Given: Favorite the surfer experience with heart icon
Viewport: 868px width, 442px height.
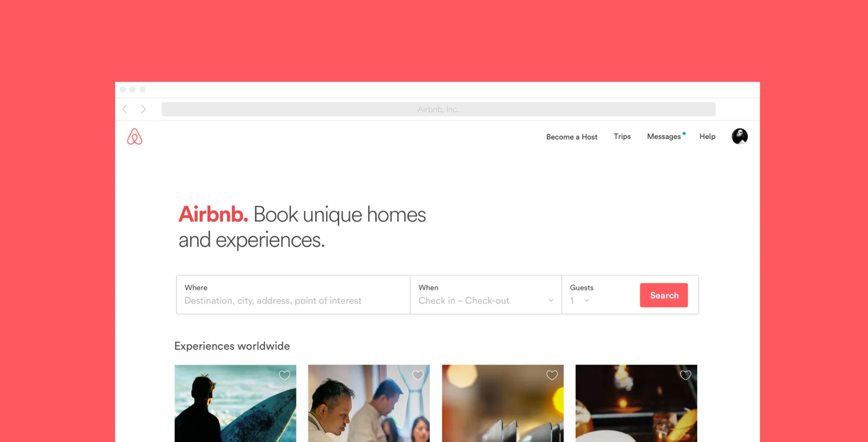Looking at the screenshot, I should [x=284, y=375].
